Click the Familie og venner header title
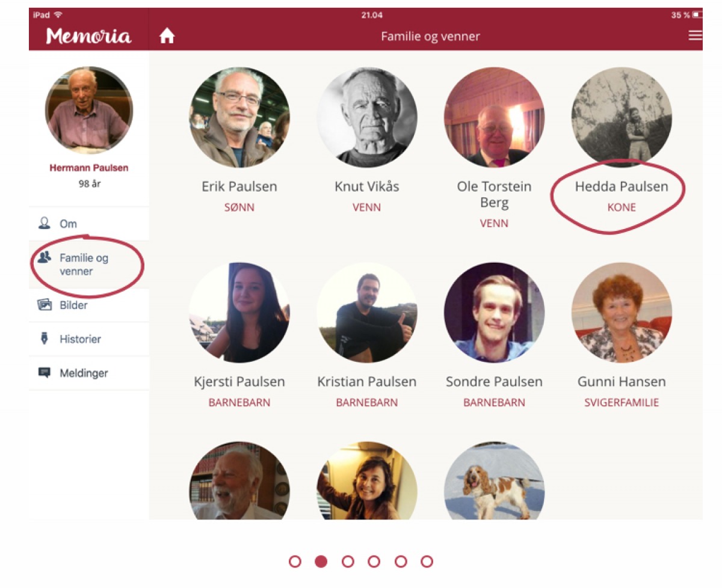 (431, 37)
